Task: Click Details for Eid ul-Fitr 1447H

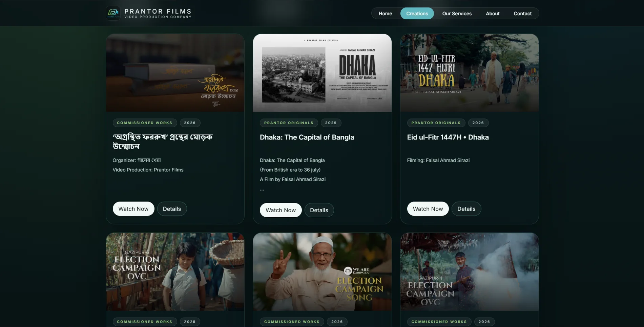Action: (x=466, y=209)
